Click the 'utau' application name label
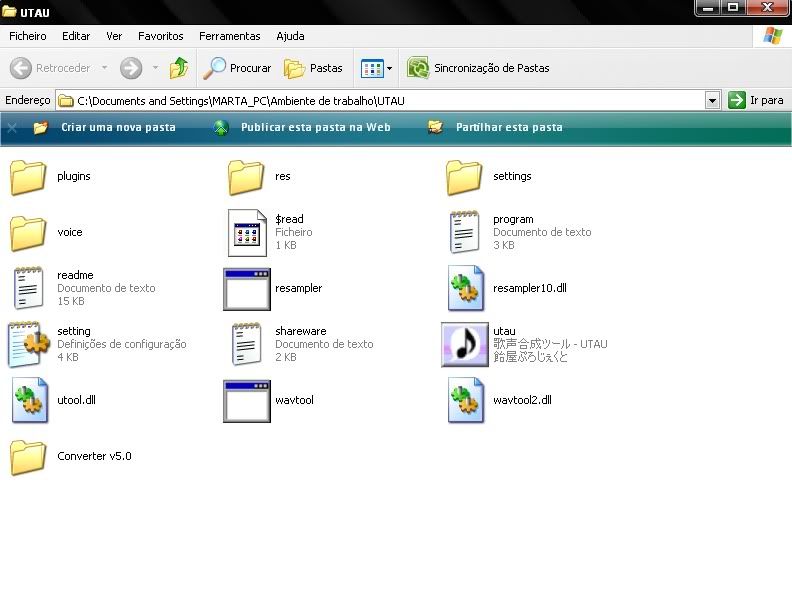 [504, 331]
